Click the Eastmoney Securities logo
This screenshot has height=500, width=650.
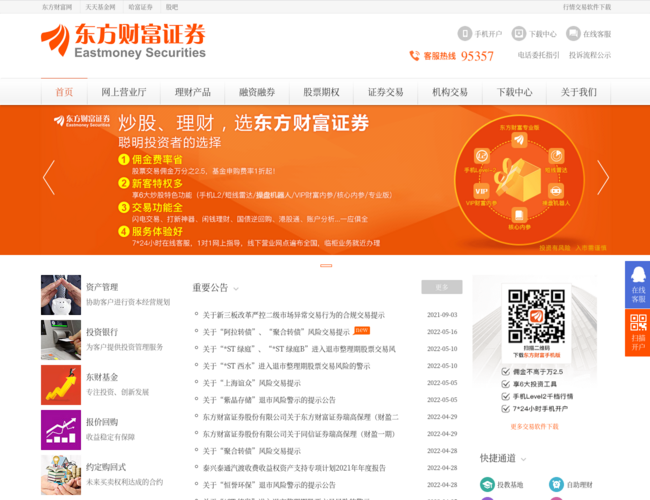click(x=123, y=40)
